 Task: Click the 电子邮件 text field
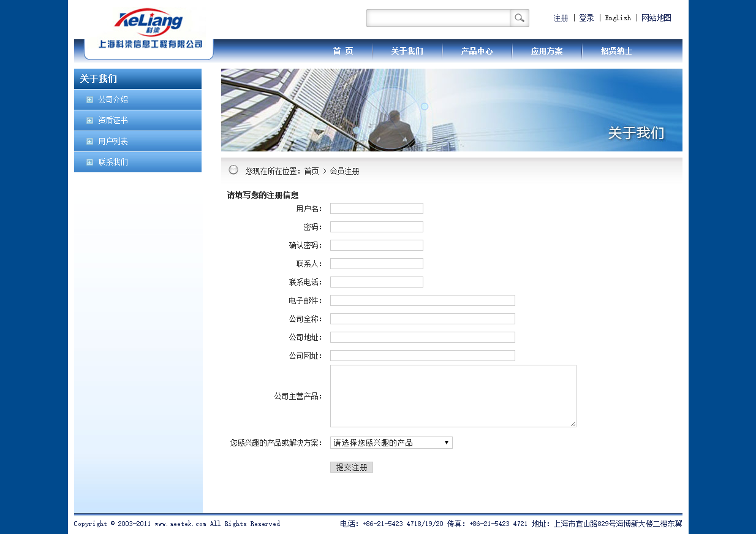422,300
